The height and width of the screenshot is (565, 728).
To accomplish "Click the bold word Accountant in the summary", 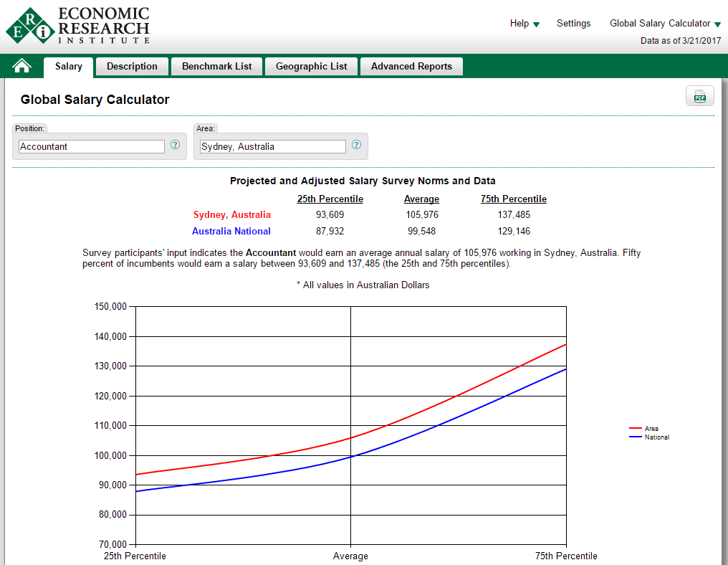I will point(271,253).
